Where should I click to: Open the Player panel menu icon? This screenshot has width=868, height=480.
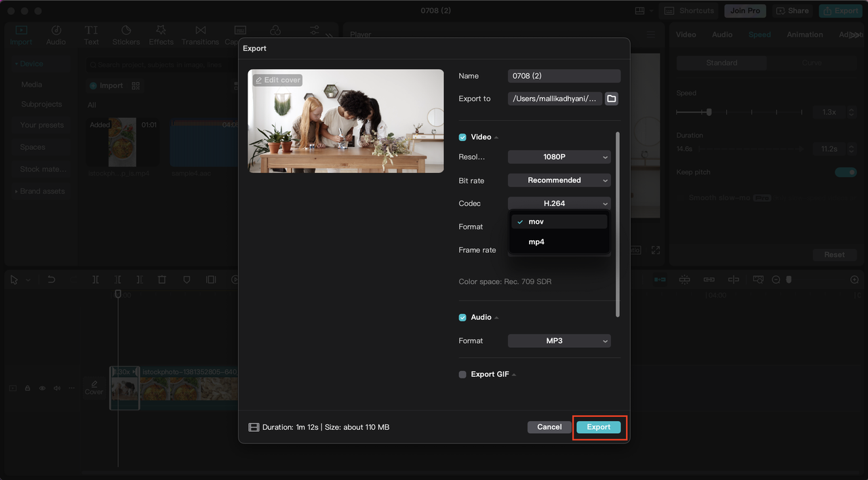[x=650, y=35]
